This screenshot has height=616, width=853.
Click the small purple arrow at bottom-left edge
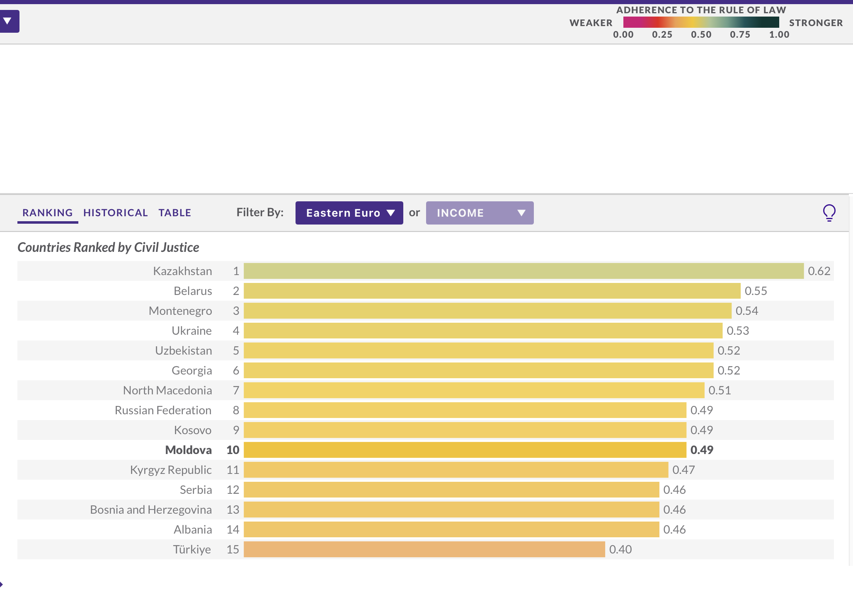click(x=2, y=585)
